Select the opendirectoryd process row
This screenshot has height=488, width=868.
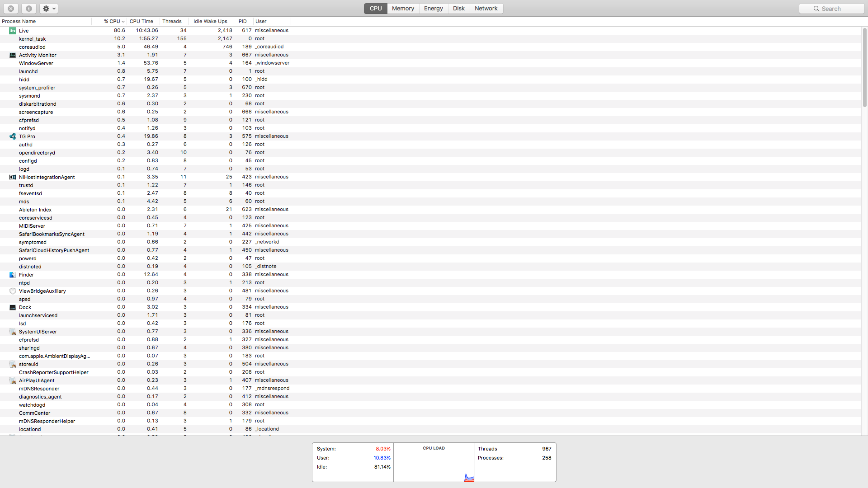pyautogui.click(x=430, y=153)
